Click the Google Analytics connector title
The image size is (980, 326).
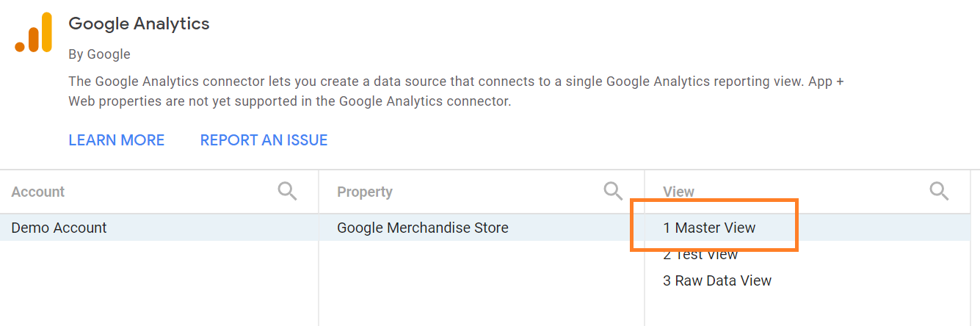click(139, 23)
